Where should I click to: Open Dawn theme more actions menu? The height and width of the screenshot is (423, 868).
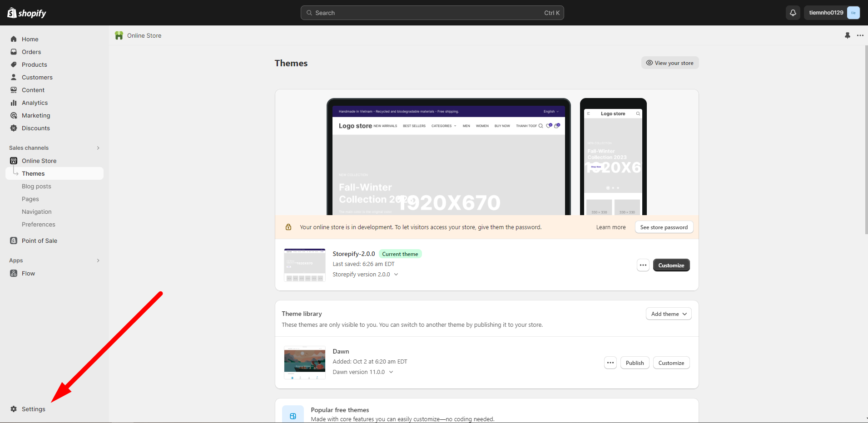(x=610, y=363)
